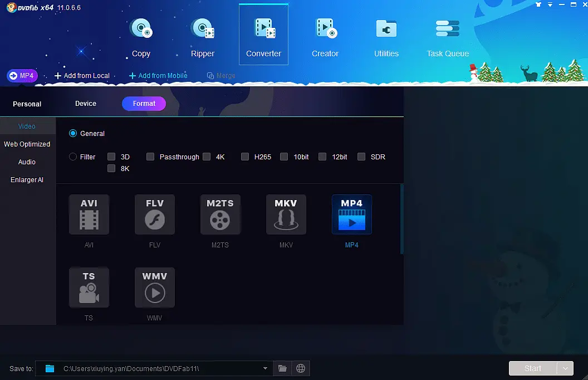Viewport: 588px width, 380px height.
Task: Open the Creator module
Action: 325,37
